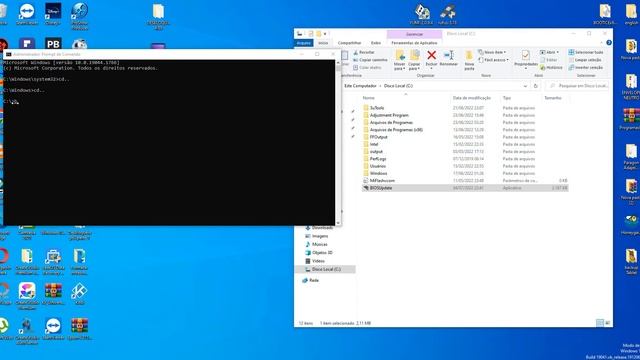This screenshot has height=360, width=640.
Task: Open Vídeos in Explorer navigation pane
Action: (x=318, y=261)
